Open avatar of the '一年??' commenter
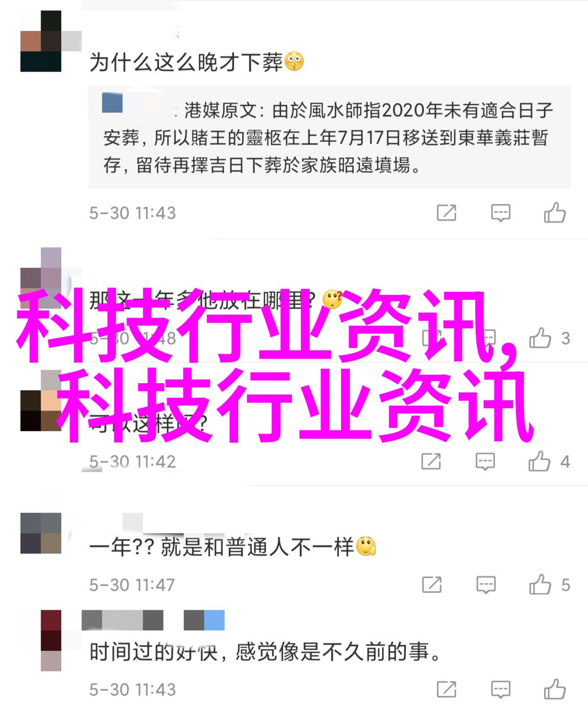The height and width of the screenshot is (712, 588). [x=41, y=533]
